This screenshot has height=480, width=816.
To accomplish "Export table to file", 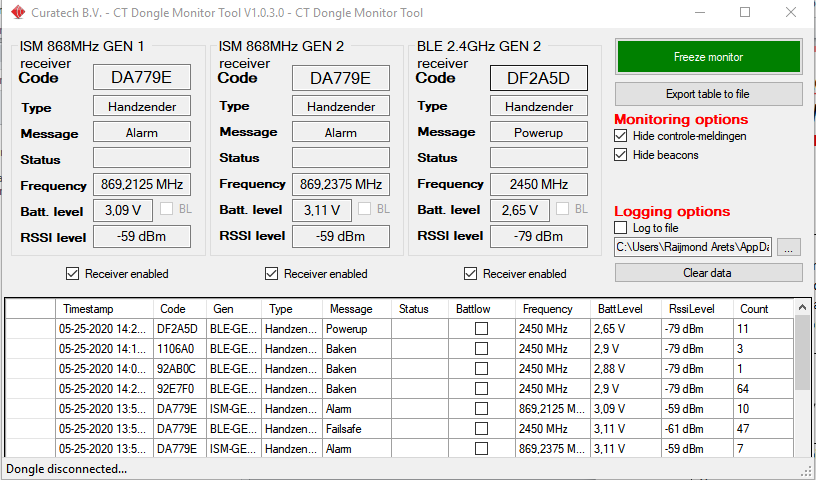I will click(708, 94).
